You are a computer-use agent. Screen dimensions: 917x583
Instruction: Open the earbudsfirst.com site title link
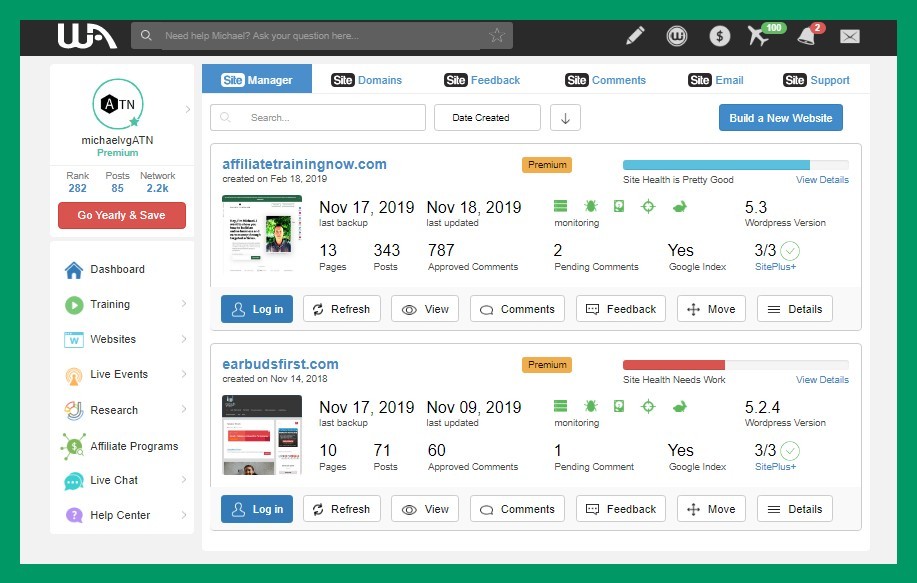coord(280,364)
